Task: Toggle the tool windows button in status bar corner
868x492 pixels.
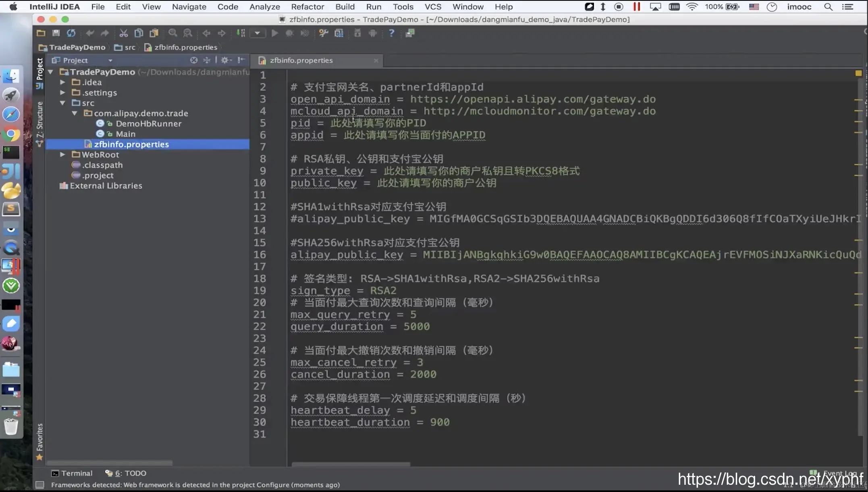Action: tap(39, 485)
